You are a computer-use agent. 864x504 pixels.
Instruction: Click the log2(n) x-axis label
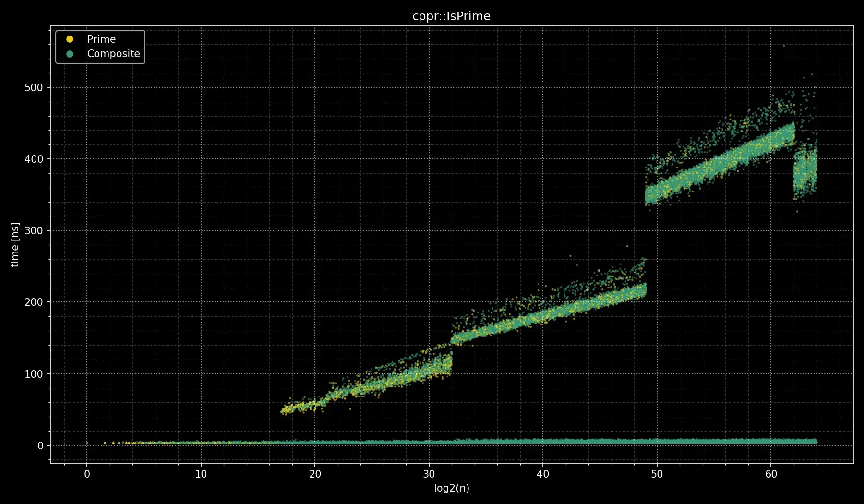451,488
